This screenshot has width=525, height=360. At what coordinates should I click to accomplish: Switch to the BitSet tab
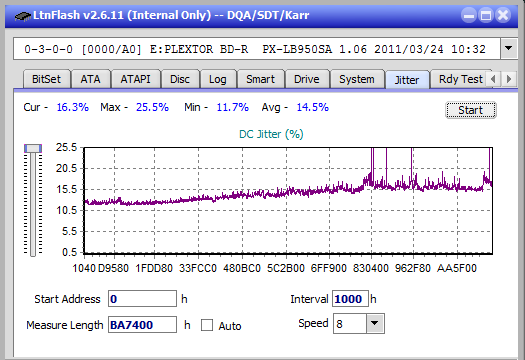[47, 79]
